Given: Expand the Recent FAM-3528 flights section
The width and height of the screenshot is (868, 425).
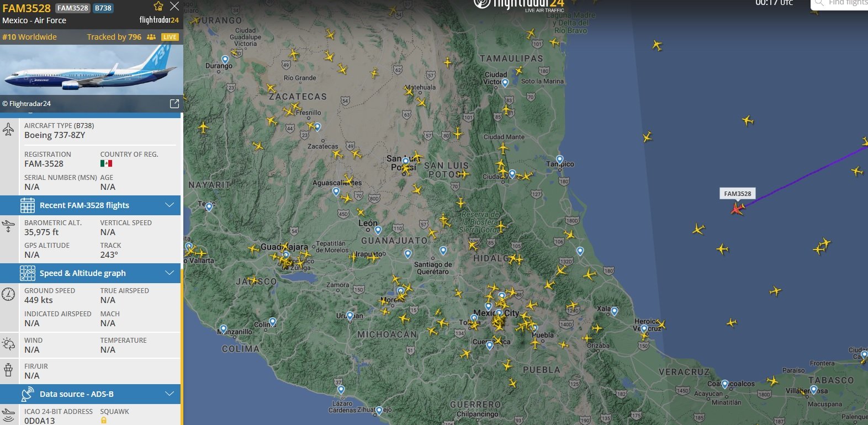Looking at the screenshot, I should [90, 205].
